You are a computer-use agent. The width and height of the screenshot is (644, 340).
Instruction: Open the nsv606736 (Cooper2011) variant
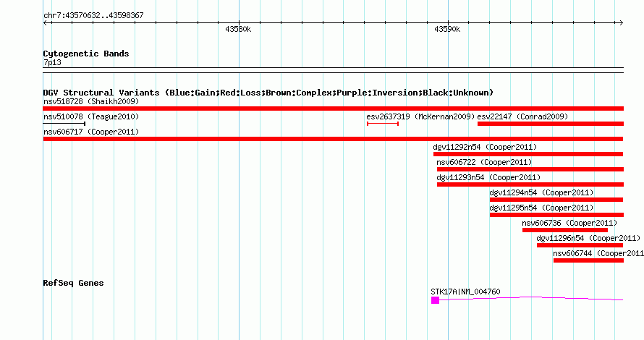point(565,230)
